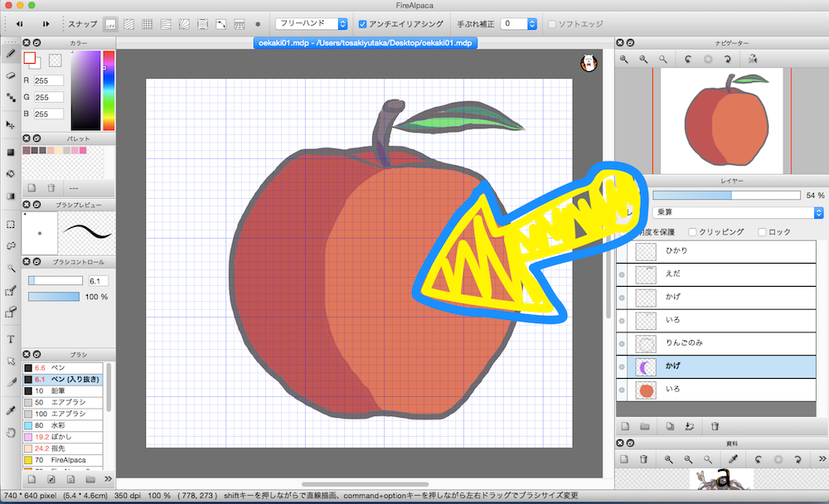This screenshot has height=504, width=829.
Task: Rotate canvas left in the Navigator panel
Action: coord(688,59)
